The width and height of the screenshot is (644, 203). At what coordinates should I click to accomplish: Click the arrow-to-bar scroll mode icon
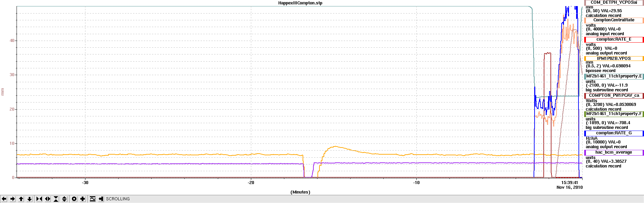[x=101, y=199]
